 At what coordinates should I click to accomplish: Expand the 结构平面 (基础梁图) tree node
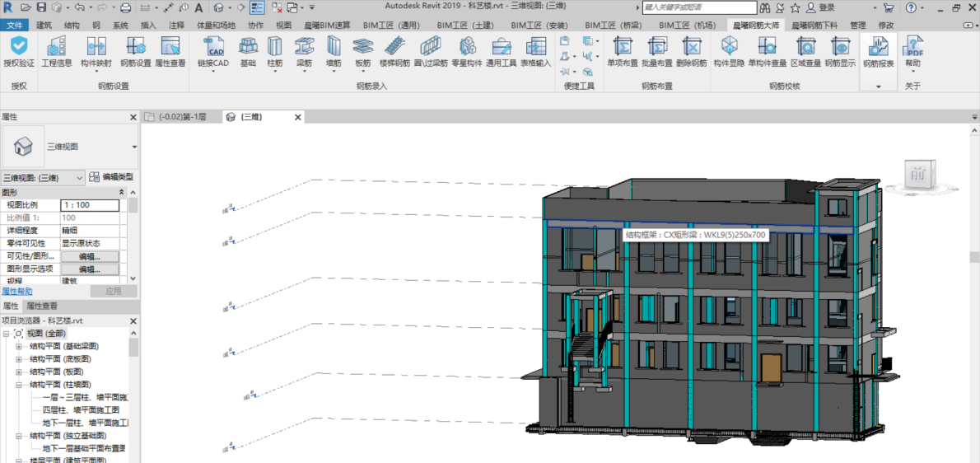pyautogui.click(x=18, y=347)
